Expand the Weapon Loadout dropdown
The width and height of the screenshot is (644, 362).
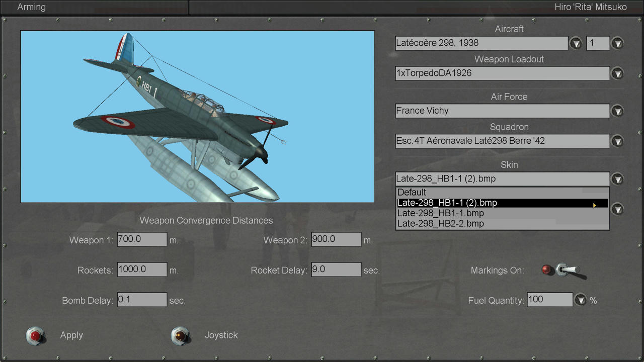point(617,73)
